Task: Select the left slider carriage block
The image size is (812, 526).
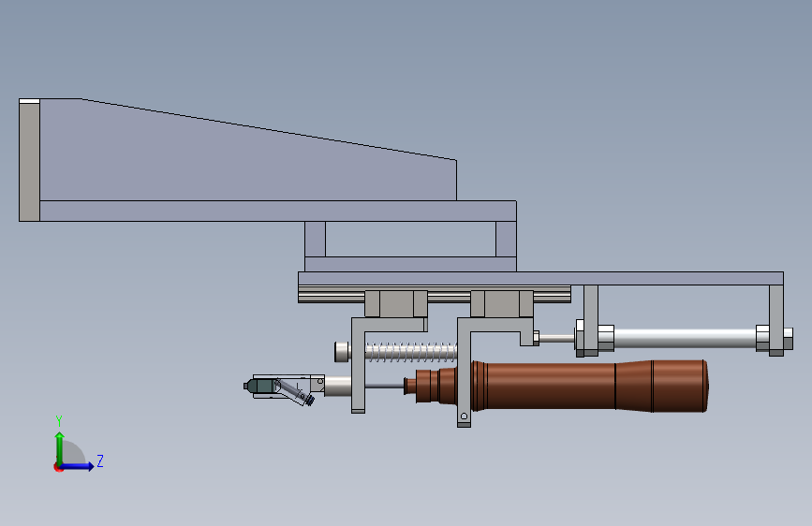Action: [x=396, y=303]
